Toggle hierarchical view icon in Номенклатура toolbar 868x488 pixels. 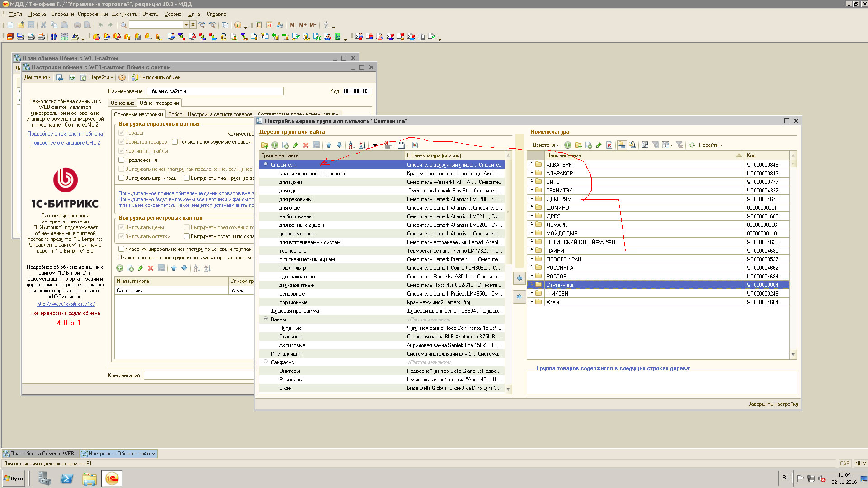click(x=622, y=145)
